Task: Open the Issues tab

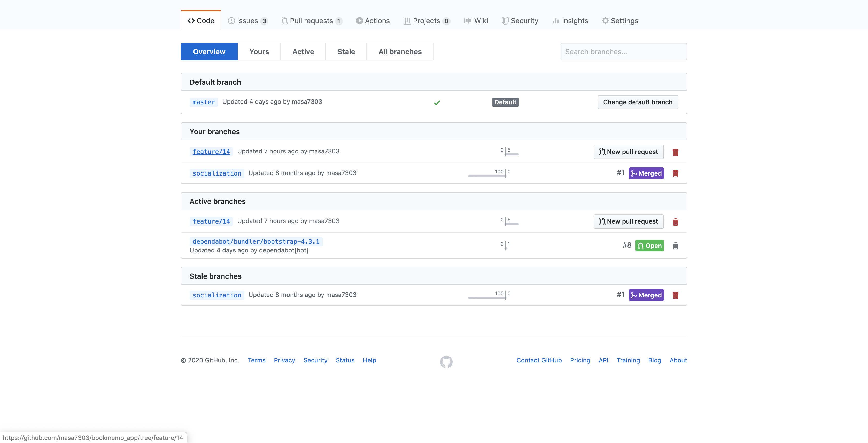Action: click(248, 21)
